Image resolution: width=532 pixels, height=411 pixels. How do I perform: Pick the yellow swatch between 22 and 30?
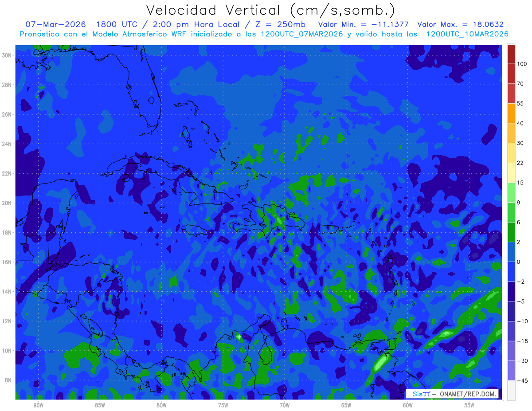[x=511, y=153]
